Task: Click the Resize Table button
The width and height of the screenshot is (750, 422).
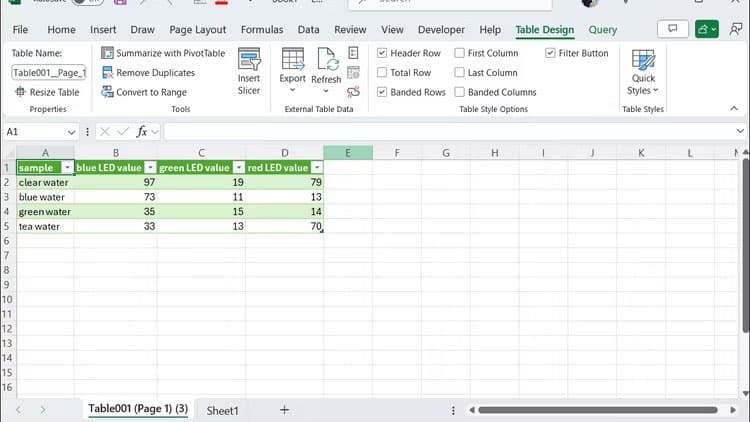Action: pyautogui.click(x=47, y=92)
